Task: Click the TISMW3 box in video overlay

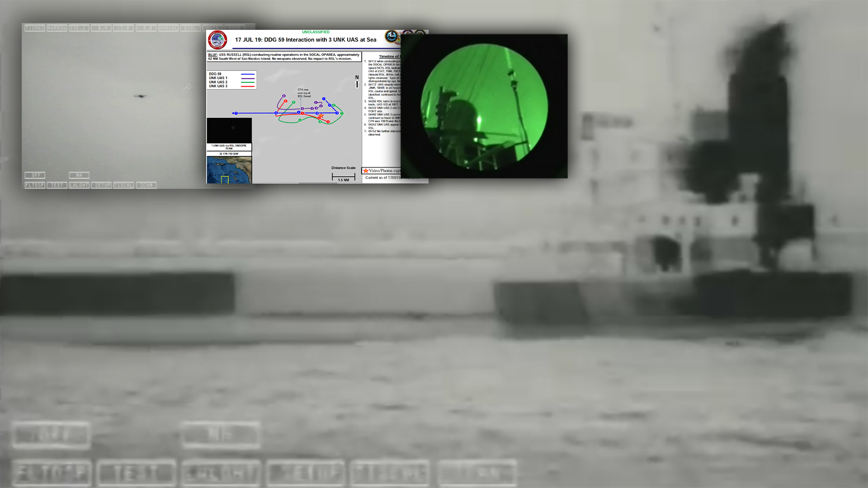Action: coord(35,28)
